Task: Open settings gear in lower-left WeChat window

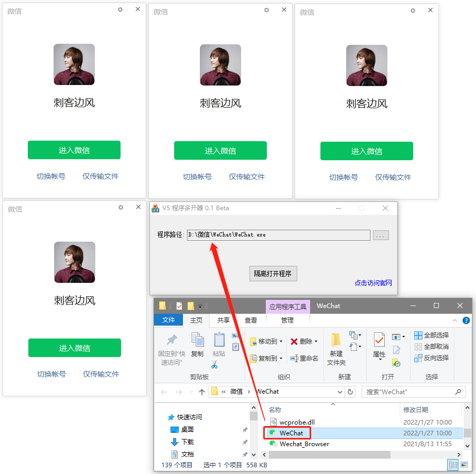Action: pyautogui.click(x=121, y=208)
